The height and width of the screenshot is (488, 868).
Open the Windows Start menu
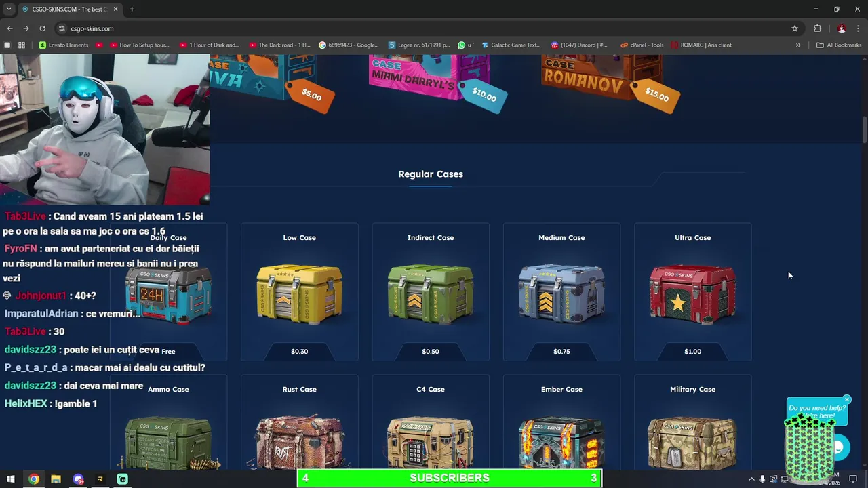pos(11,479)
